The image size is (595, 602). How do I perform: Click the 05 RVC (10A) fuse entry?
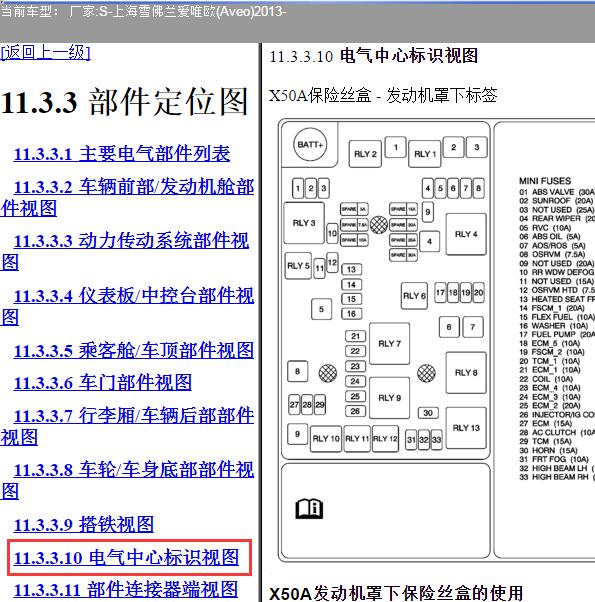[545, 228]
